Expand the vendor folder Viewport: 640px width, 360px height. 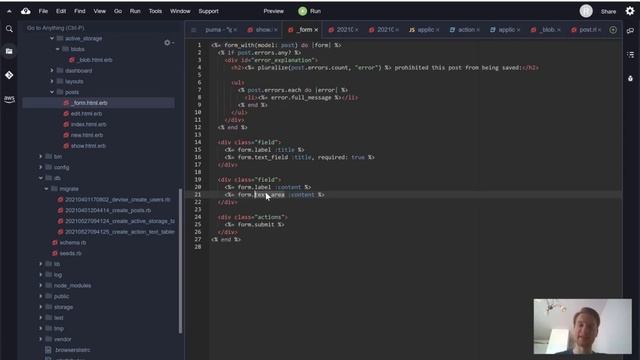pyautogui.click(x=40, y=339)
